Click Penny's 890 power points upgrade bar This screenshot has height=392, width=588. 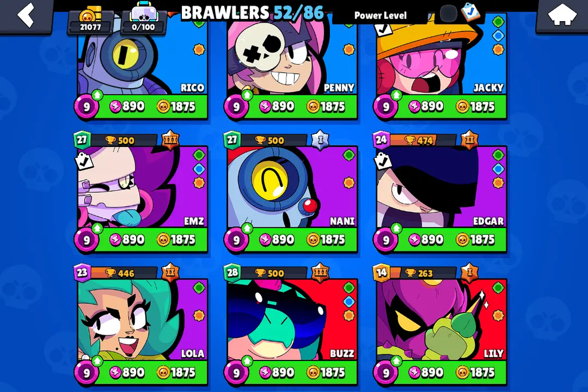[x=277, y=106]
